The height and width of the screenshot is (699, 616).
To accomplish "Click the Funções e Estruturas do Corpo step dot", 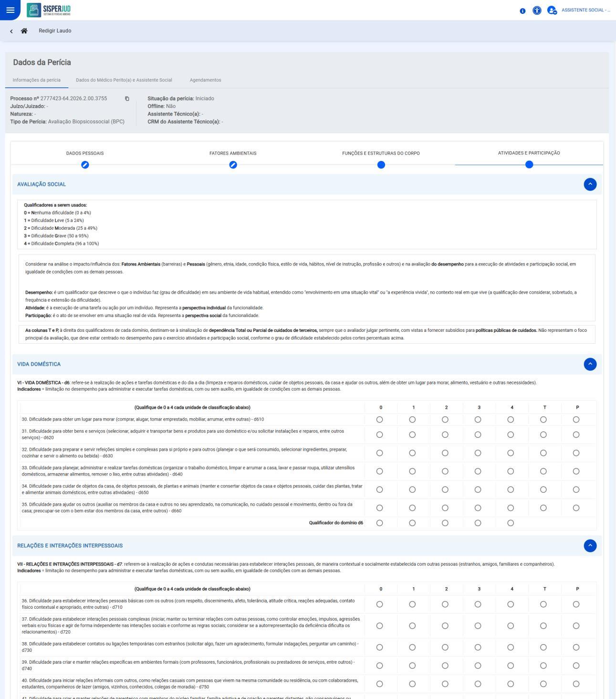I will click(x=381, y=165).
